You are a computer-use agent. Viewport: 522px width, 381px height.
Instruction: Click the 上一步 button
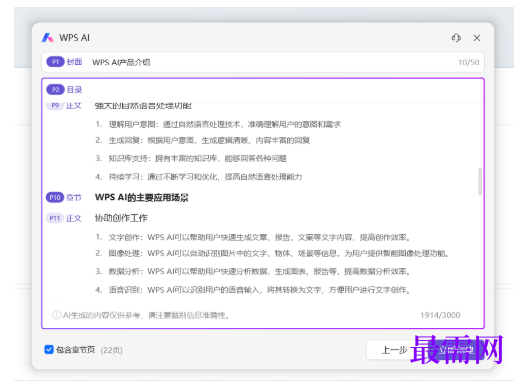coord(394,350)
